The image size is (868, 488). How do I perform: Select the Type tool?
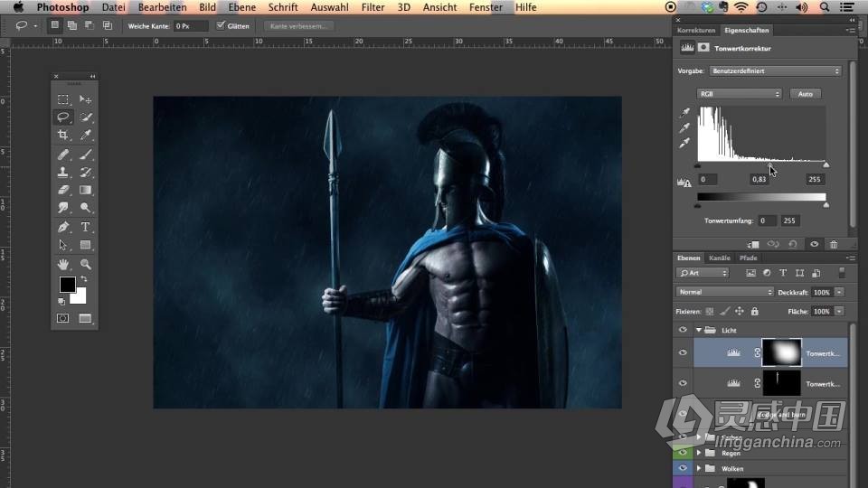85,227
